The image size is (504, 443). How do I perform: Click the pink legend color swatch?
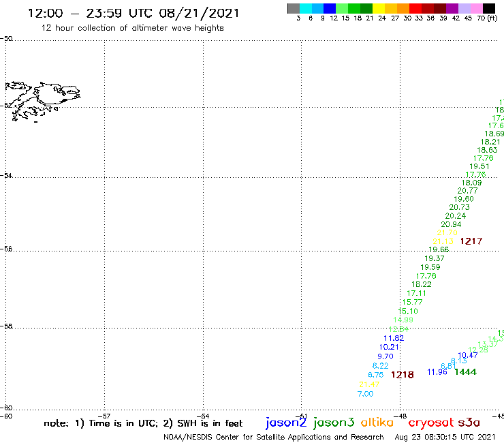pos(477,8)
